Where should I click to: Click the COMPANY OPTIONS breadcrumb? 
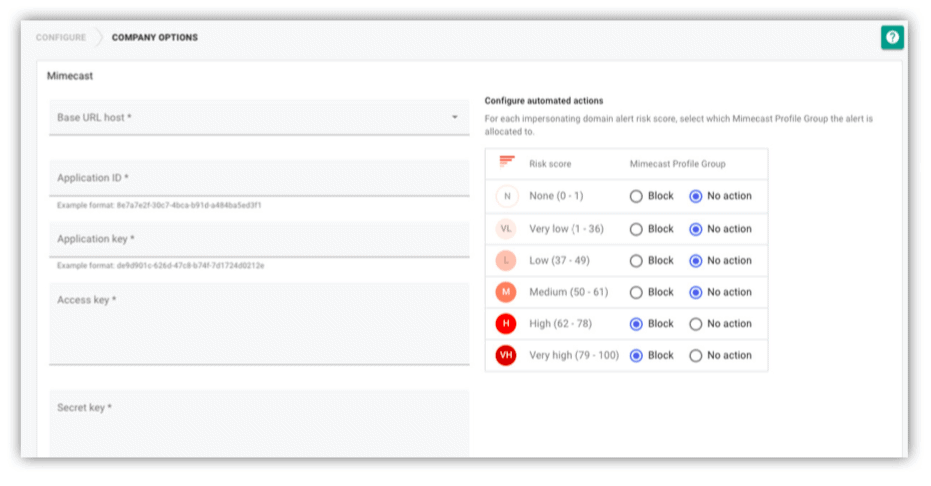pos(155,37)
